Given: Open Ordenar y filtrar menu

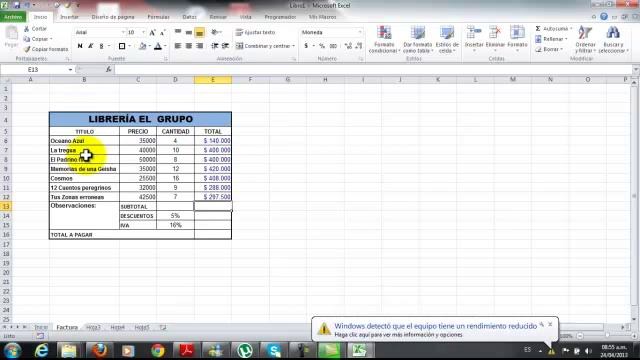Looking at the screenshot, I should [585, 39].
